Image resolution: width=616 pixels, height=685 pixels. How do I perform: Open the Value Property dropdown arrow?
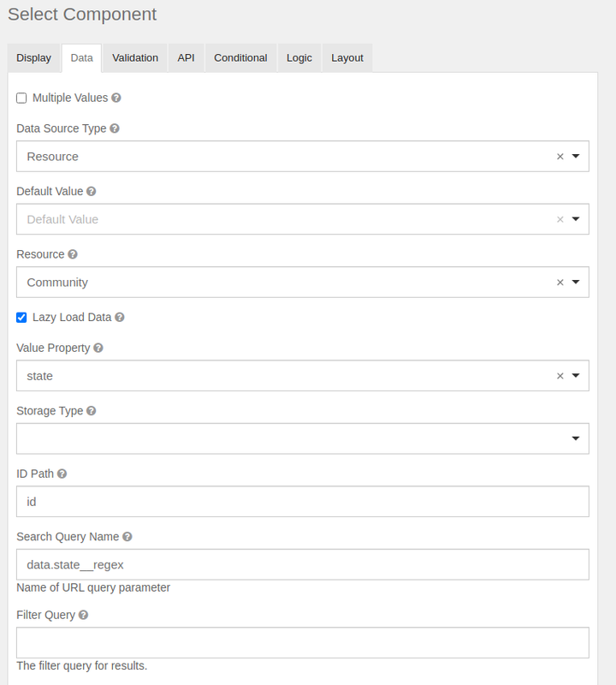pos(576,376)
